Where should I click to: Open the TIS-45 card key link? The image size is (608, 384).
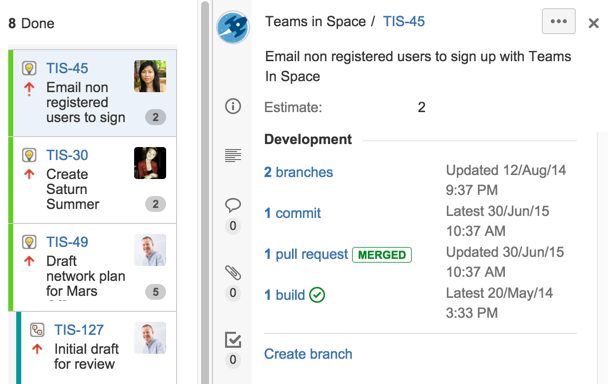(67, 68)
